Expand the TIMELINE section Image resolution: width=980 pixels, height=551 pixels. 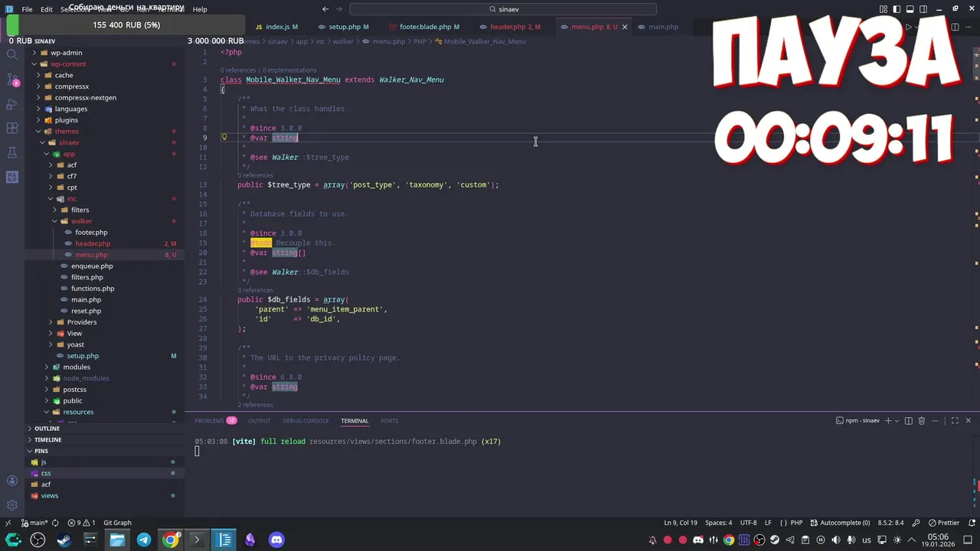(47, 440)
